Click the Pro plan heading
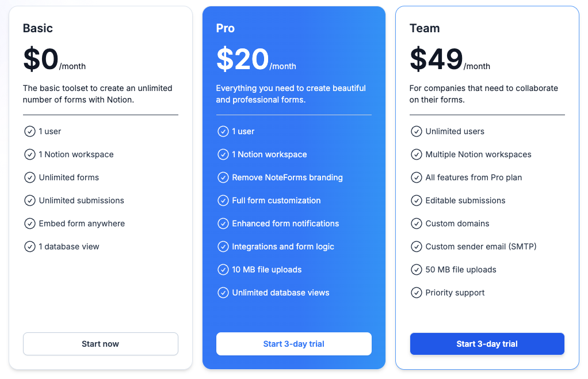588x379 pixels. point(226,28)
